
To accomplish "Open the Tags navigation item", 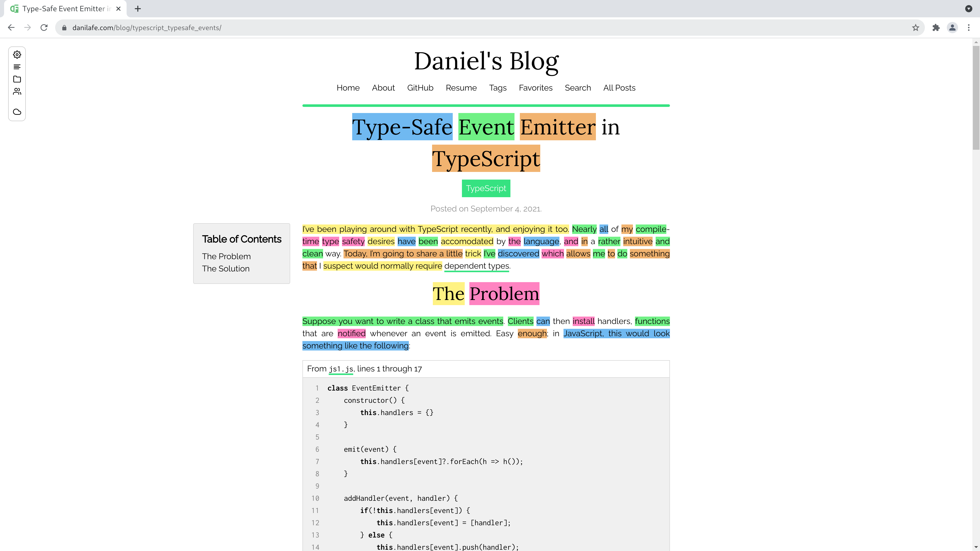I will [x=498, y=88].
